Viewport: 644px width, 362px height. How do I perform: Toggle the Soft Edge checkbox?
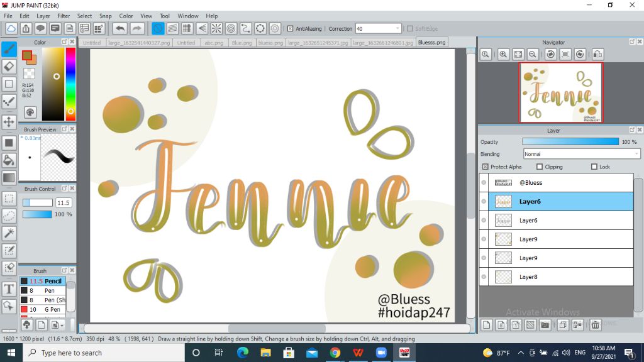pyautogui.click(x=410, y=29)
